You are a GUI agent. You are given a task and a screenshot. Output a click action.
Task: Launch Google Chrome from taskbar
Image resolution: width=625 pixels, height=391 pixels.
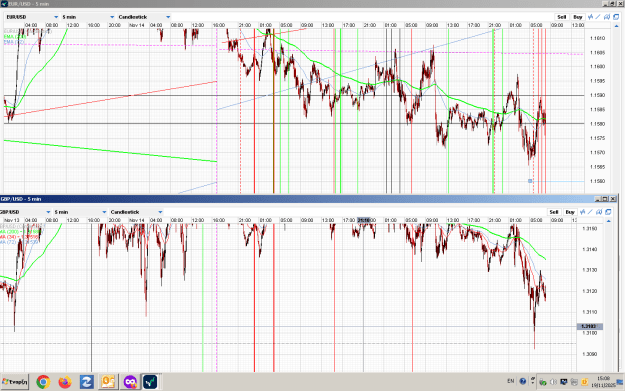click(43, 382)
